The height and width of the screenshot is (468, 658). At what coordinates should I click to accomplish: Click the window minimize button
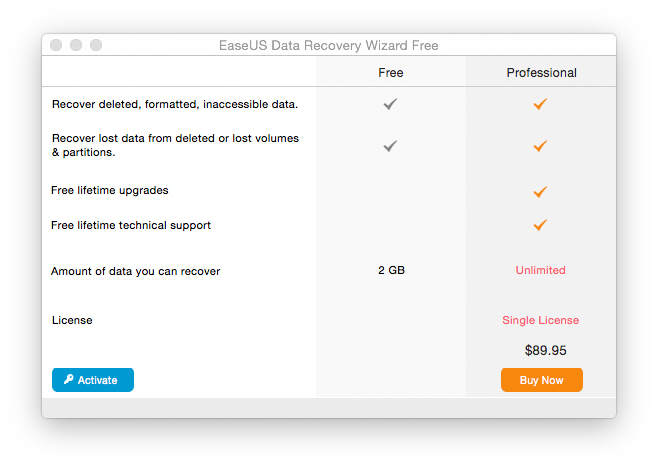[x=76, y=45]
